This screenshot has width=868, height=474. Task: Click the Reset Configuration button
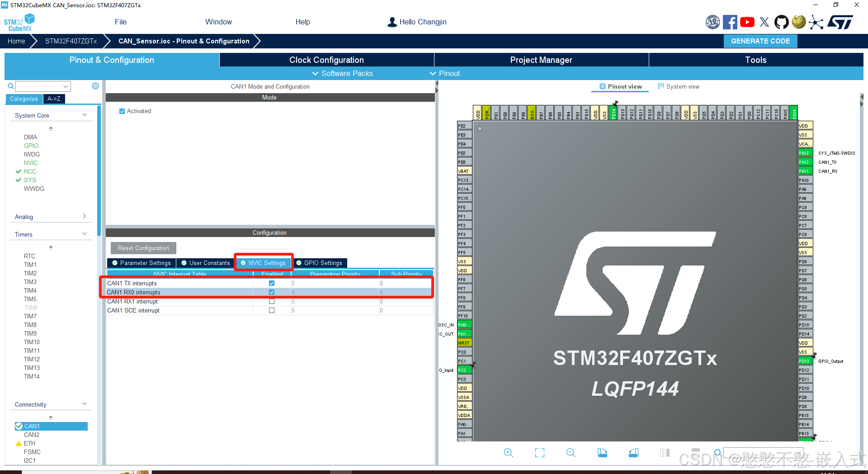pyautogui.click(x=143, y=248)
